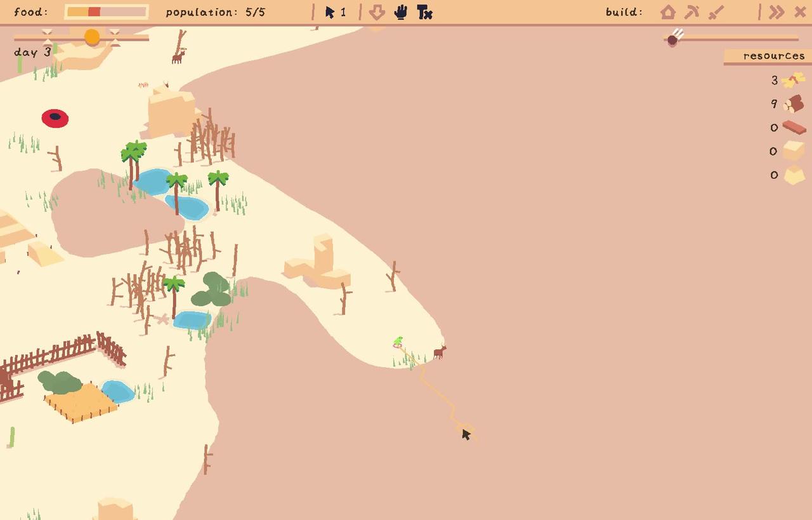
Task: Click the red brick resource icon
Action: click(794, 128)
